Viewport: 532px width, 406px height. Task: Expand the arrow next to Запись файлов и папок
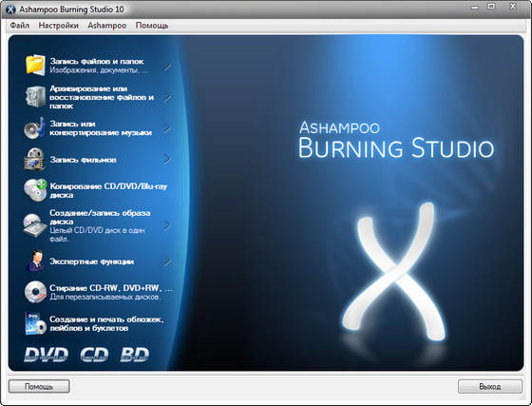coord(167,66)
